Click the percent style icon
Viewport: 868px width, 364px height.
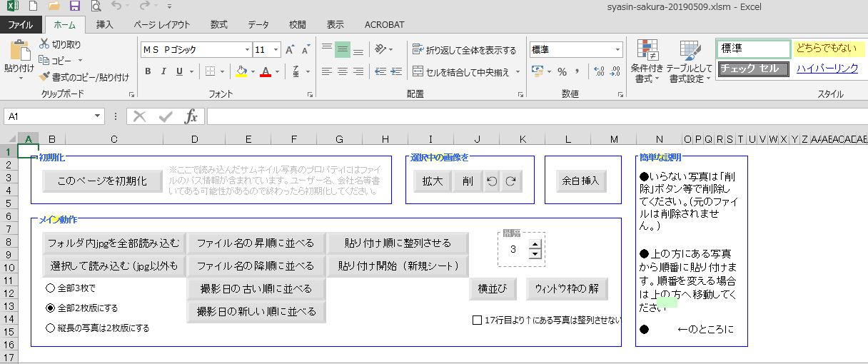tap(562, 71)
